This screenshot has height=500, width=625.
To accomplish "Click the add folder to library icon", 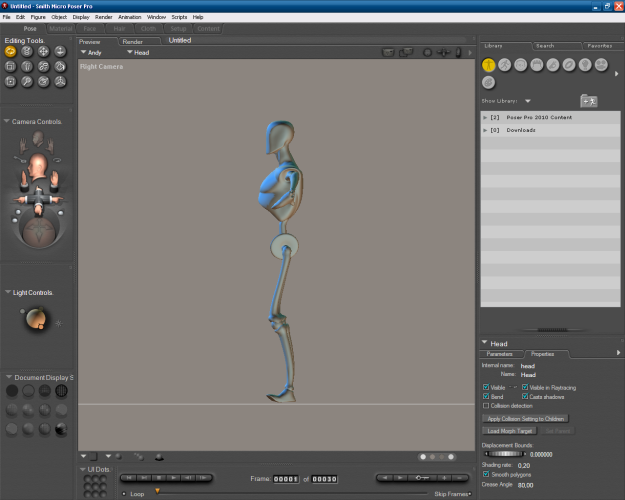I will click(589, 101).
